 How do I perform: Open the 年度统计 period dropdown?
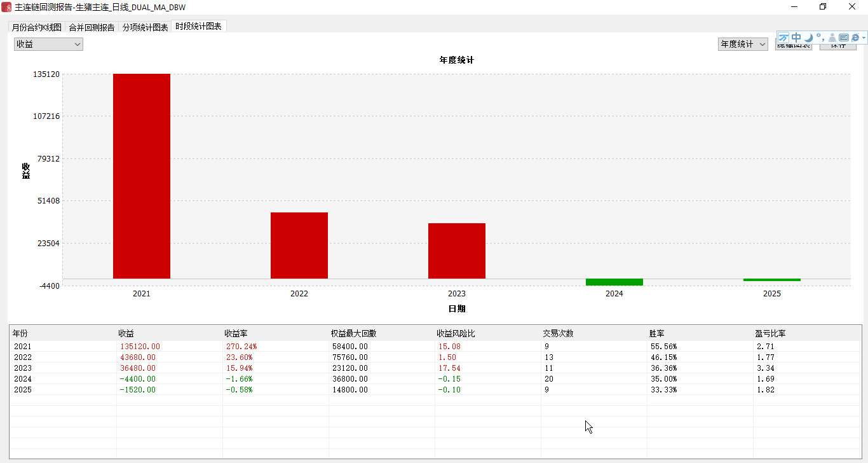742,44
